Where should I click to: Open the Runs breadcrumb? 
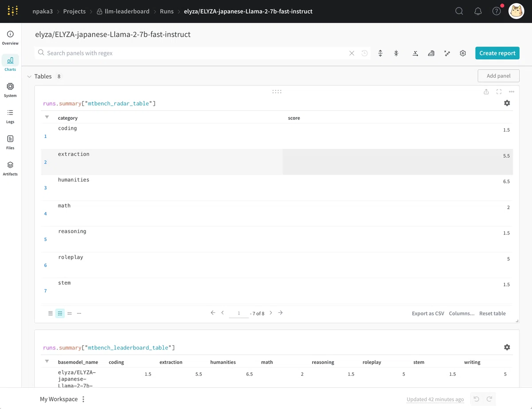pos(167,12)
